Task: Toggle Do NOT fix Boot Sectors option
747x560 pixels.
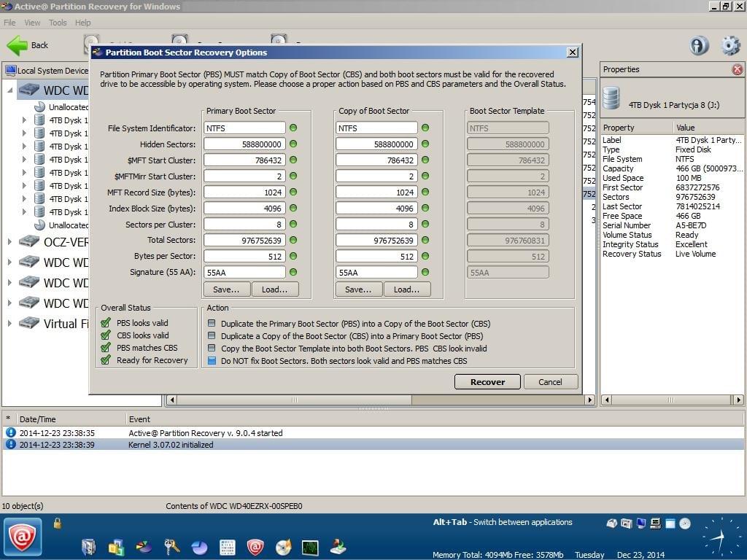Action: coord(212,361)
